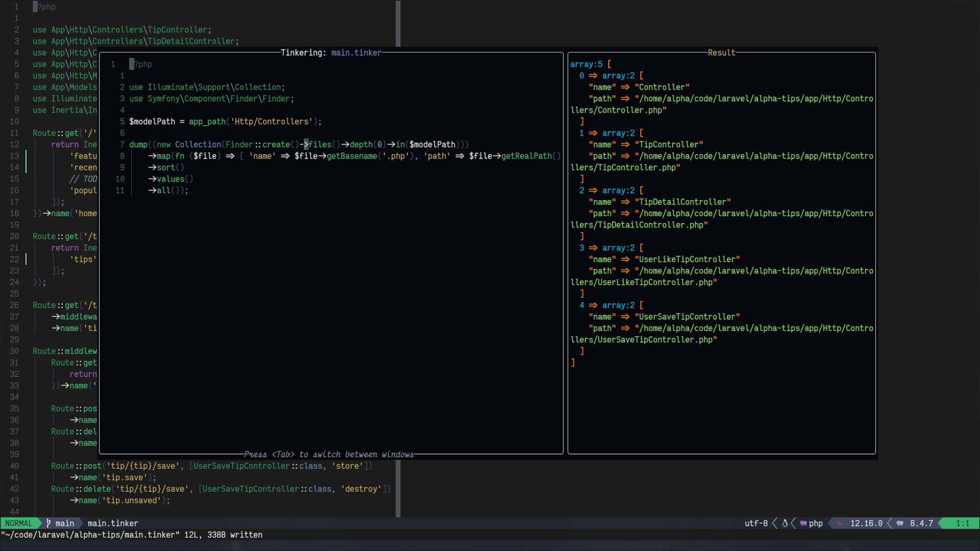Click the main.tinker filename in statusline

pyautogui.click(x=113, y=523)
